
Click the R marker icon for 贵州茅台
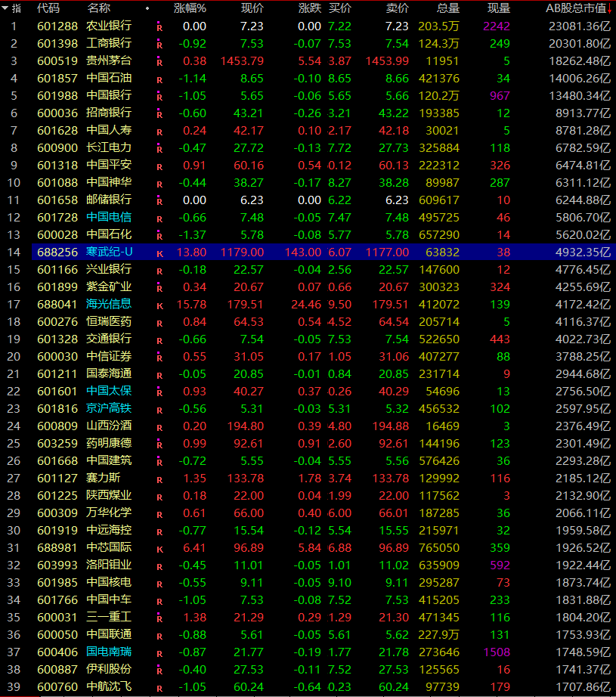pyautogui.click(x=159, y=61)
